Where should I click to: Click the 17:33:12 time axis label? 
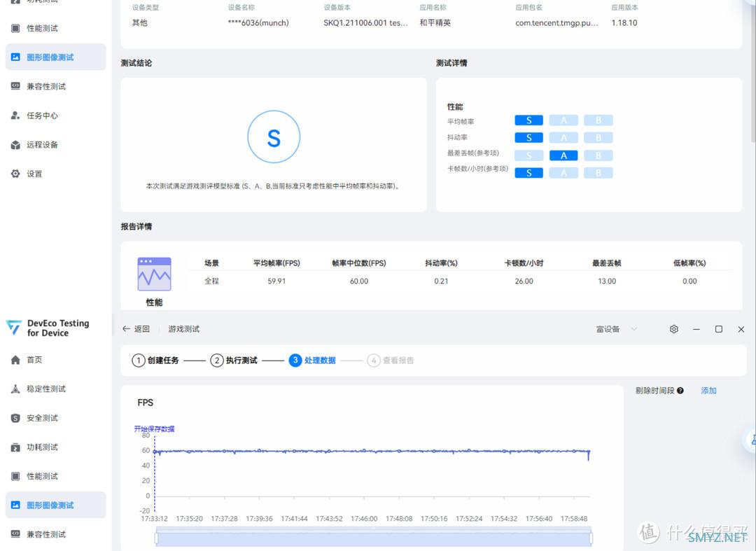point(154,519)
